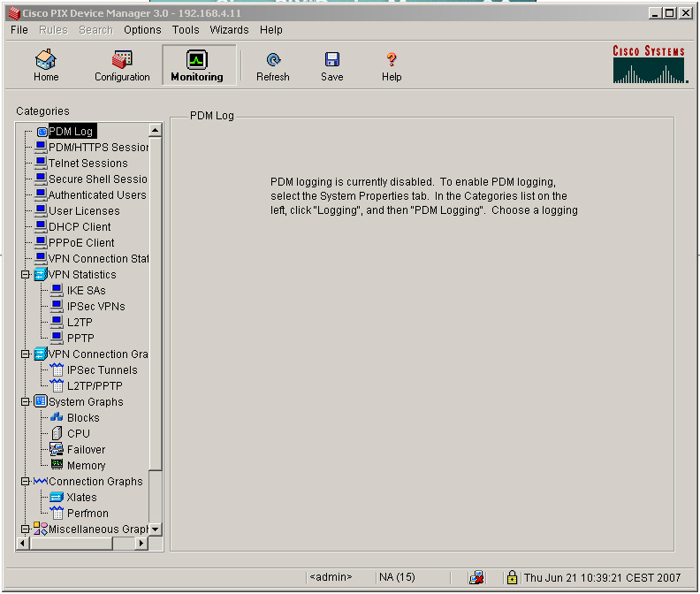Screen dimensions: 700x594
Task: Save configuration with the floppy icon
Action: 332,65
